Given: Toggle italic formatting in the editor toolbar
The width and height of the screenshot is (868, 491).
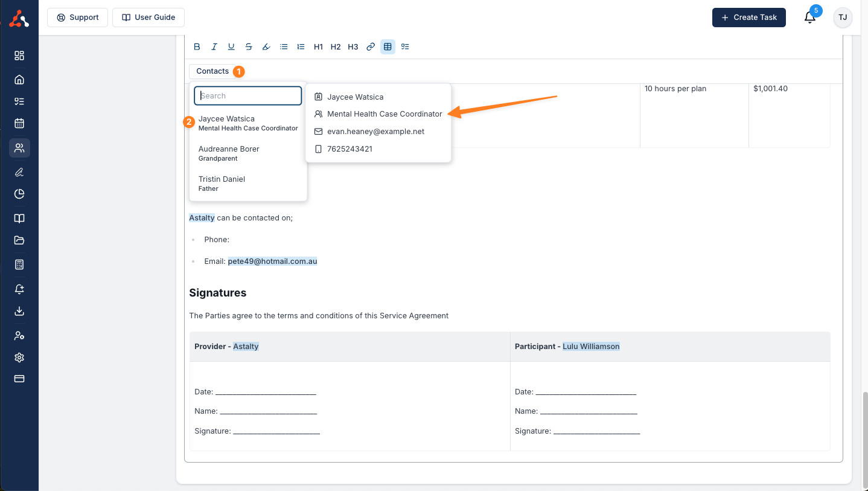Looking at the screenshot, I should click(x=214, y=47).
